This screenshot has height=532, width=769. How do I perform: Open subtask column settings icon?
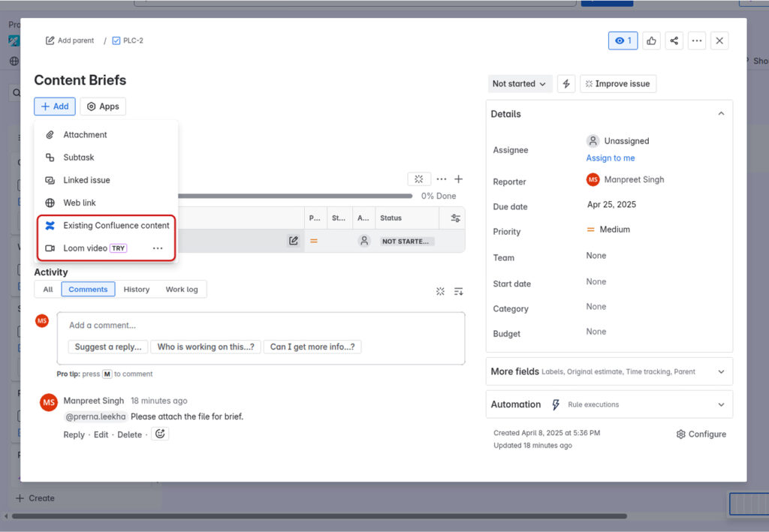pos(455,218)
